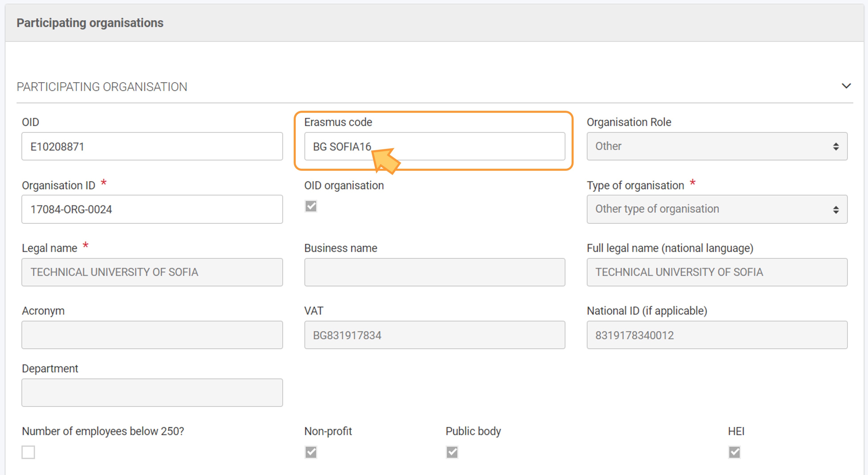Click the Erasmus code label
This screenshot has width=868, height=475.
point(338,122)
